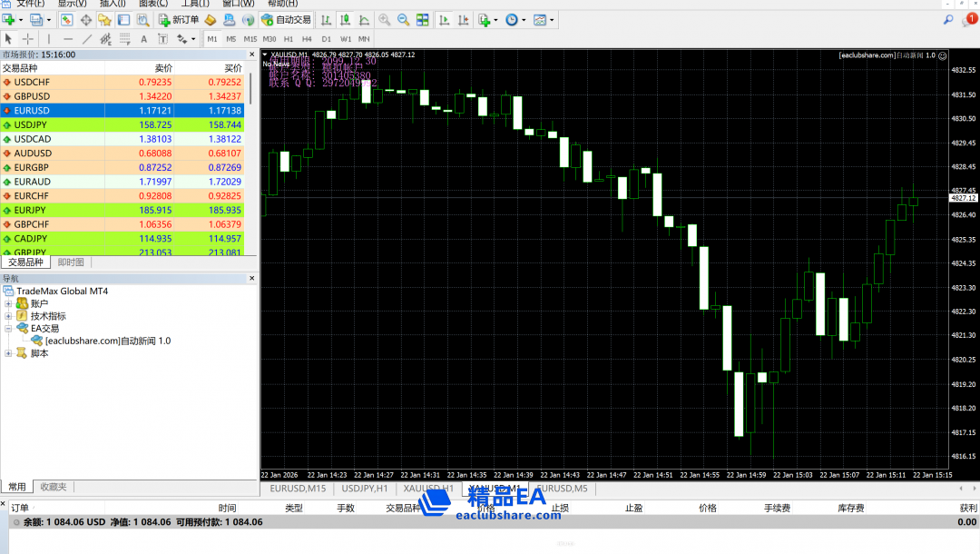
Task: Expand the 账户 (Accounts) tree node
Action: pos(9,303)
